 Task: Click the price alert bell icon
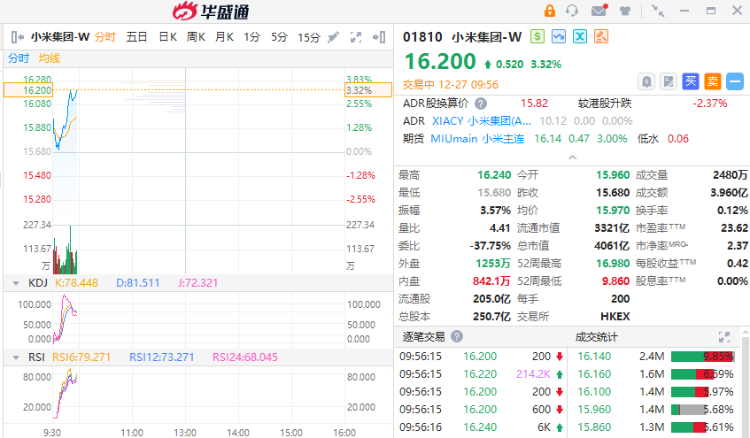pyautogui.click(x=646, y=81)
